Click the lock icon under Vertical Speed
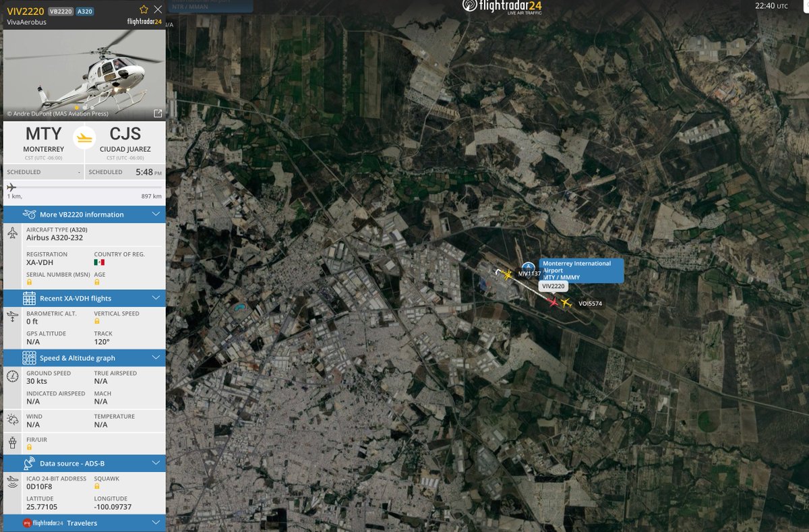The image size is (809, 532). tap(97, 322)
